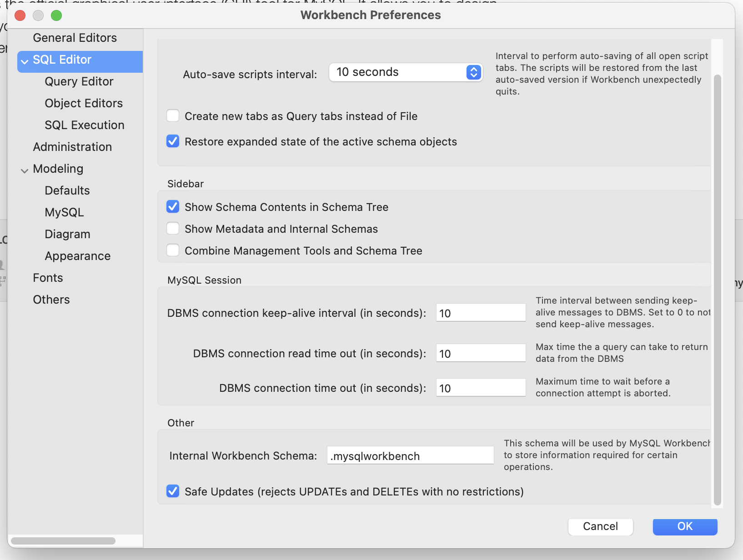Select SQL Execution settings

(x=85, y=125)
